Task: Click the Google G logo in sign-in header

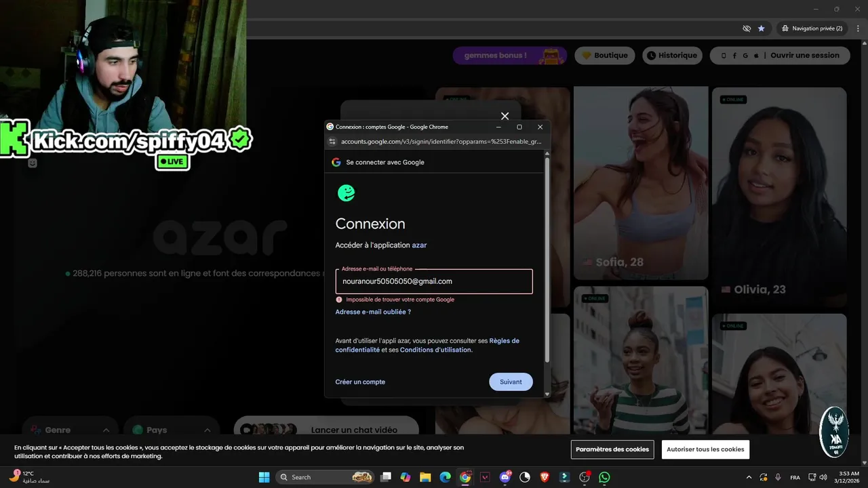Action: point(336,162)
